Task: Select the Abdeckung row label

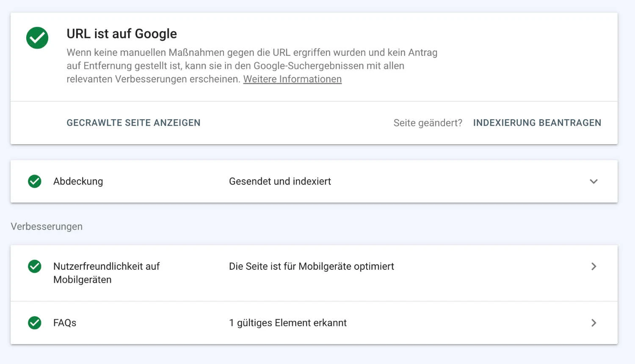Action: coord(78,181)
